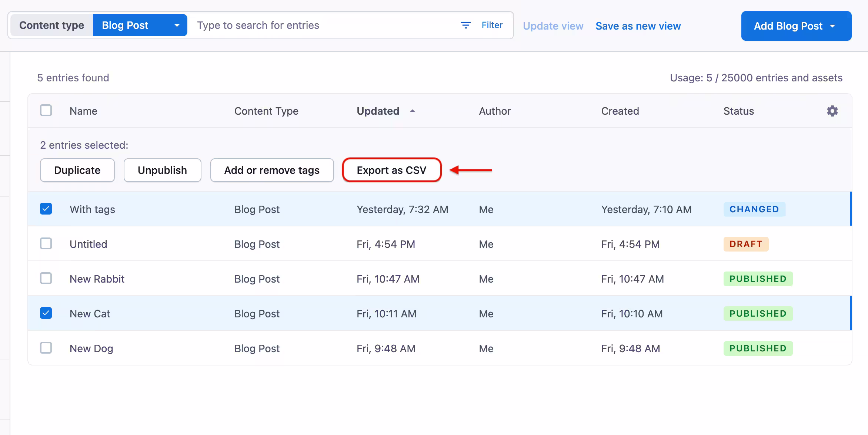The image size is (868, 435).
Task: Click the usage entries and assets text
Action: [x=756, y=78]
